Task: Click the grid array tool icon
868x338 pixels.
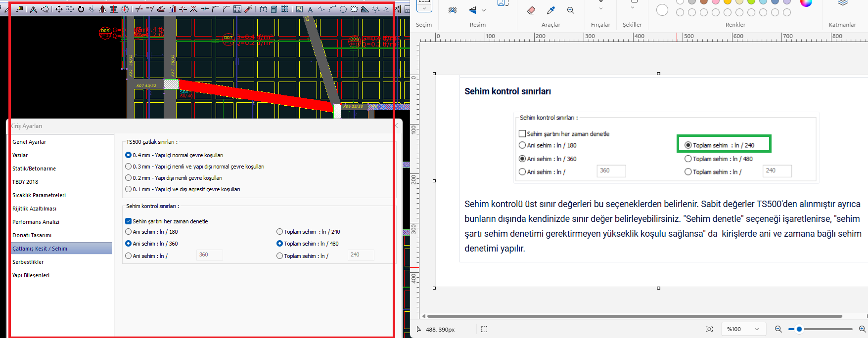Action: pyautogui.click(x=284, y=9)
